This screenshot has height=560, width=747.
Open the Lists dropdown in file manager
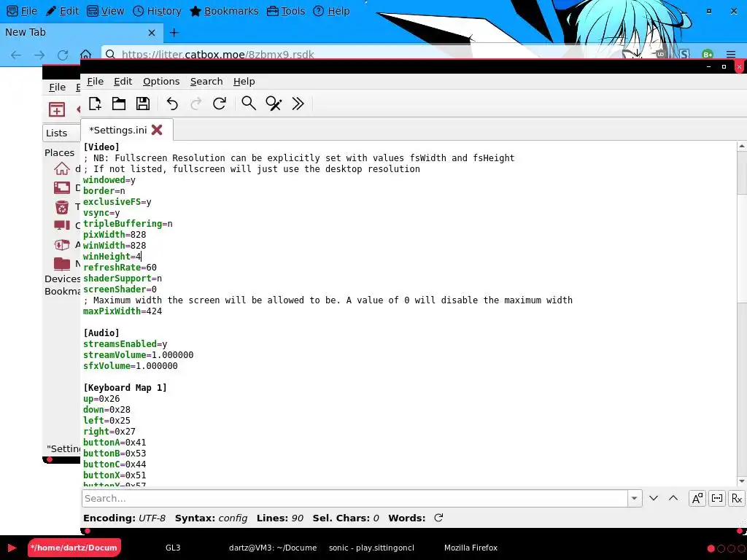point(61,133)
